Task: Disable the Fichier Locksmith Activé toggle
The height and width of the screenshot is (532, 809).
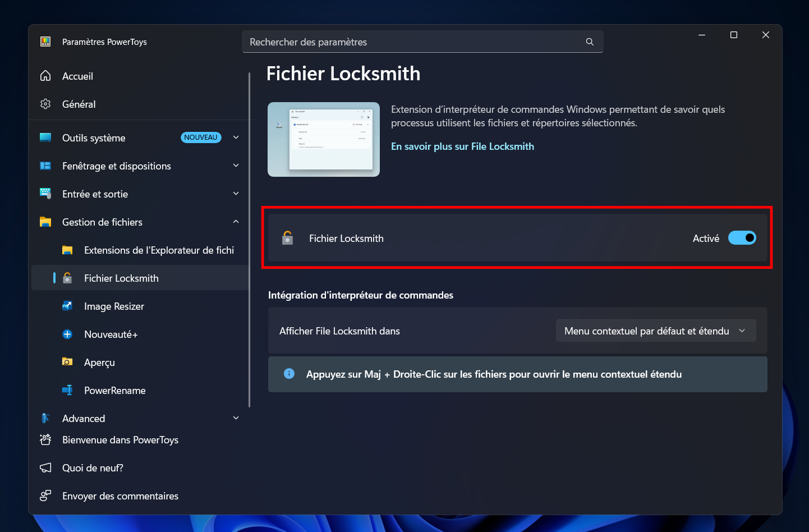Action: pyautogui.click(x=742, y=238)
